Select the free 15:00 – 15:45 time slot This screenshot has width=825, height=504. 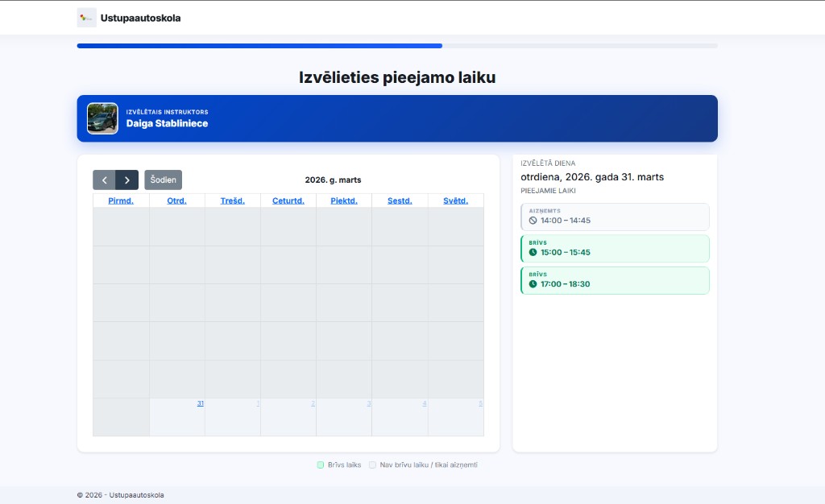(x=616, y=249)
